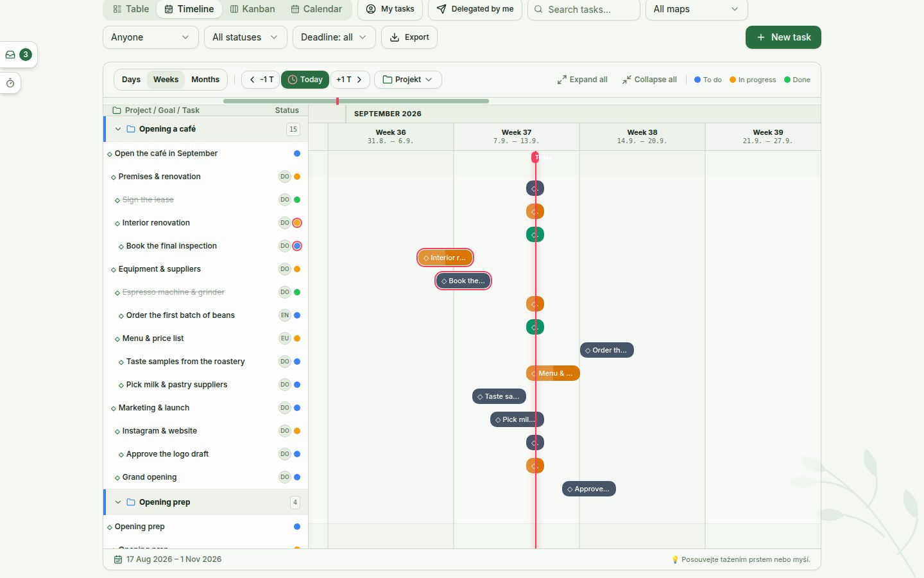
Task: Toggle status dot for Sign the lease
Action: coord(297,200)
